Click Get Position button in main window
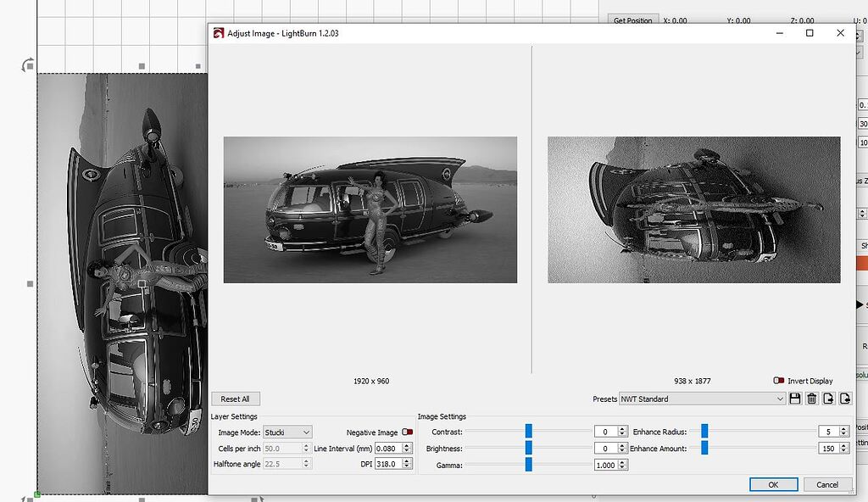 632,20
